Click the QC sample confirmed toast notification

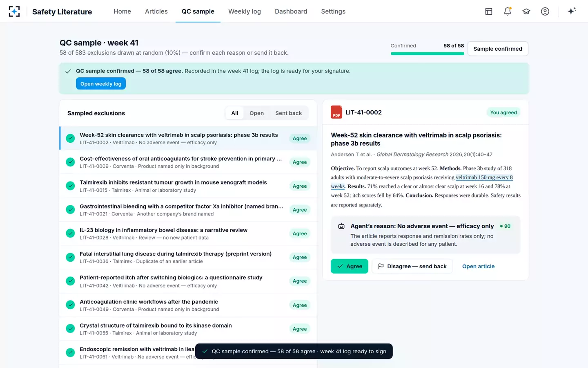point(294,351)
